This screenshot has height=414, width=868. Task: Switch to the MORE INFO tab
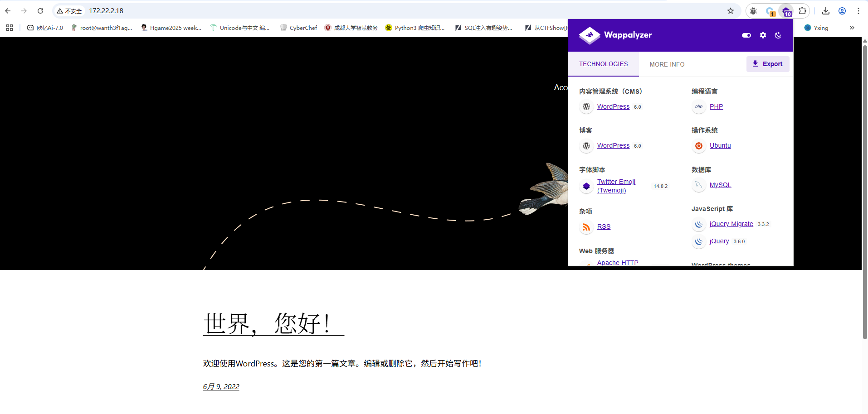coord(667,64)
